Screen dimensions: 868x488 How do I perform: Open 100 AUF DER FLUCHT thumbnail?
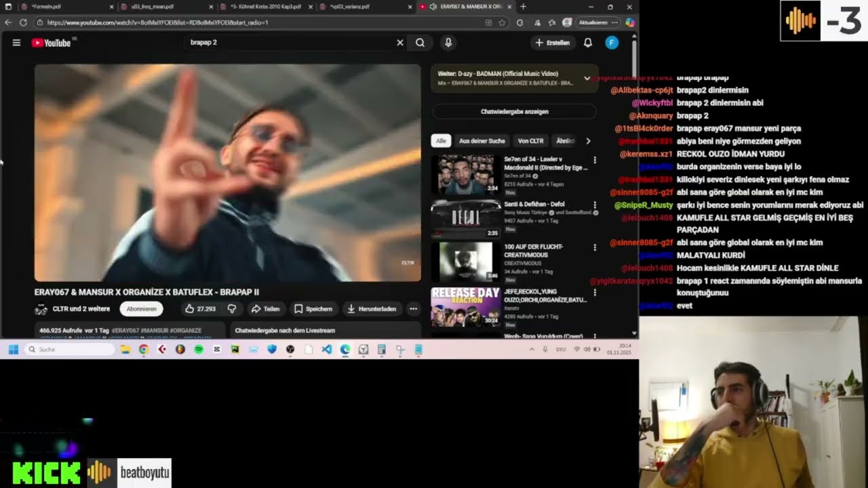point(466,262)
